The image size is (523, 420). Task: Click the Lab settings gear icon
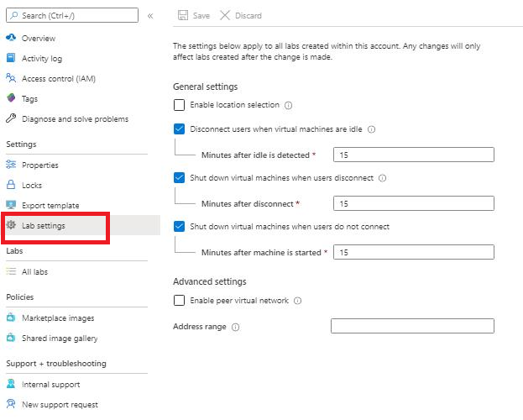click(x=11, y=225)
